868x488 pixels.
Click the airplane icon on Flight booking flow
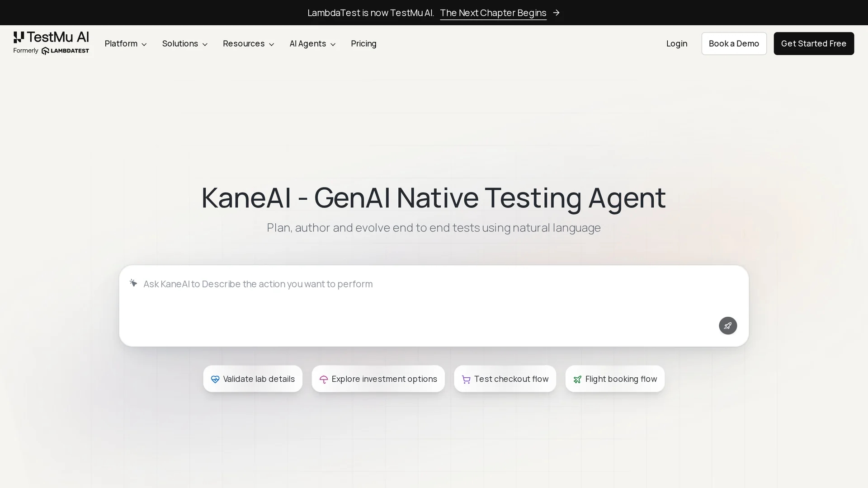pos(577,380)
